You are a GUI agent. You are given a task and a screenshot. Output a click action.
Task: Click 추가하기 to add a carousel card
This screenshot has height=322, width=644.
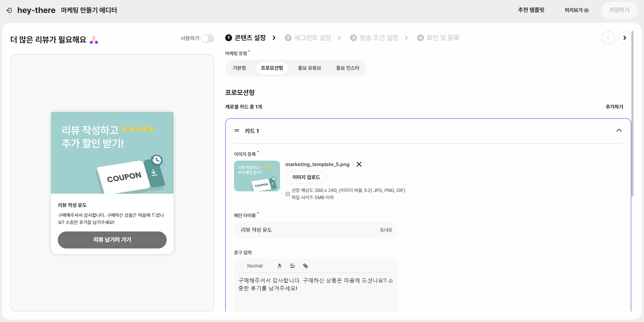(x=614, y=107)
